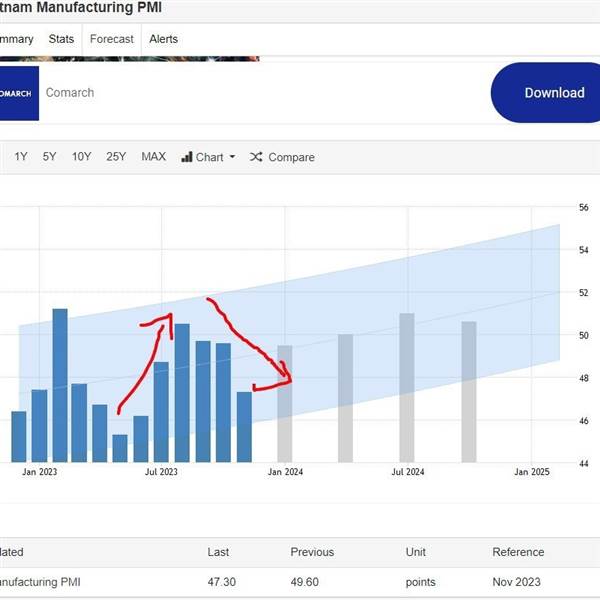Open the Compare option
The image size is (600, 600).
291,157
